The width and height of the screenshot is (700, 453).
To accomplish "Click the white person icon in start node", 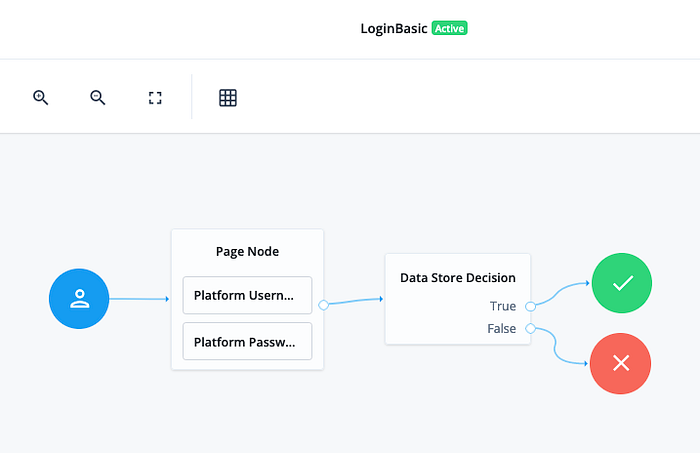I will tap(79, 299).
